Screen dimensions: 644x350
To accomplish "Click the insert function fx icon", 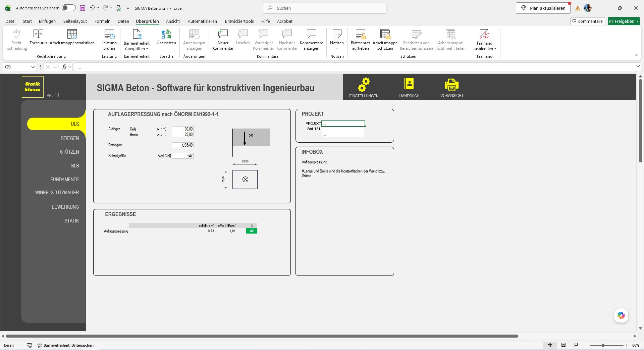I will click(x=64, y=67).
